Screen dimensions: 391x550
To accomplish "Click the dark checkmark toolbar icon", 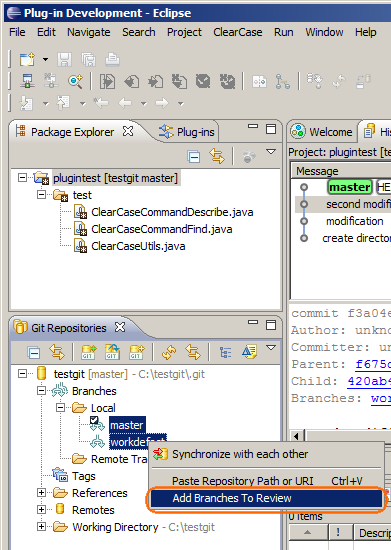I will [x=203, y=81].
